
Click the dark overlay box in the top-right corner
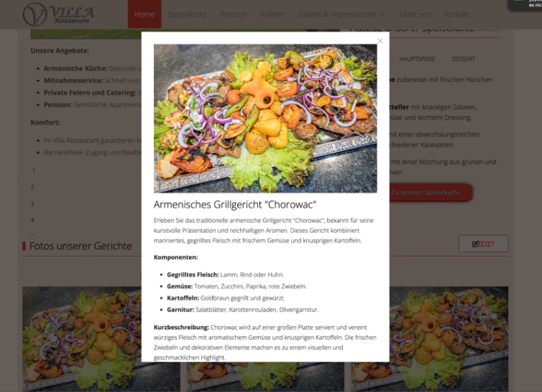tap(524, 5)
